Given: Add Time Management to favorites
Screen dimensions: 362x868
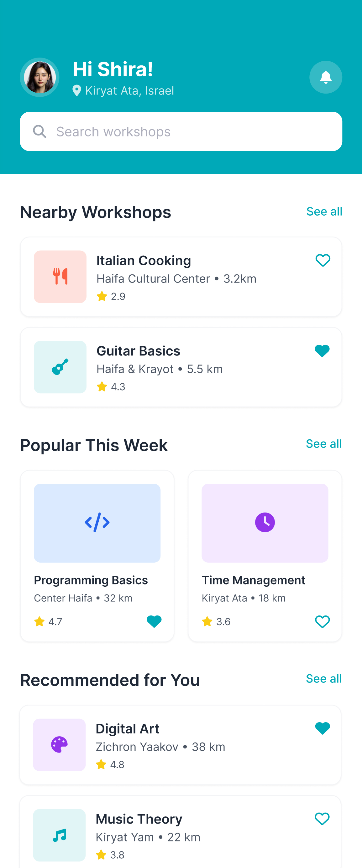Looking at the screenshot, I should [x=322, y=622].
